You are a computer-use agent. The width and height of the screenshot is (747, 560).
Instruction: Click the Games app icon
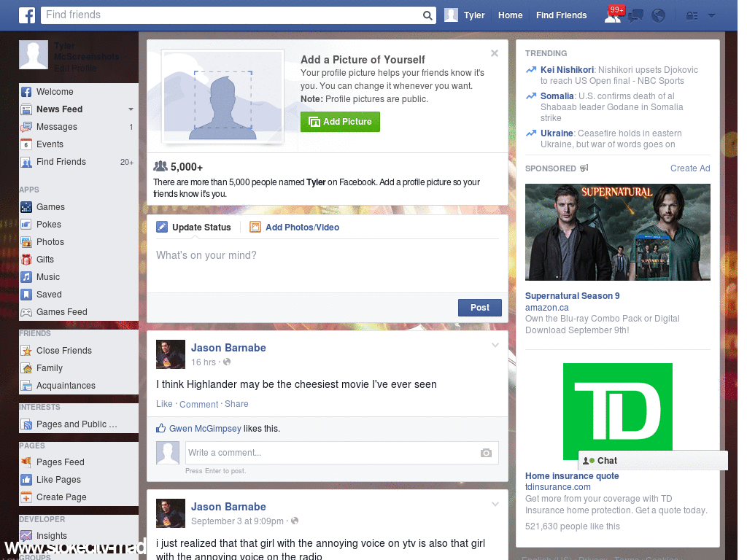point(26,207)
